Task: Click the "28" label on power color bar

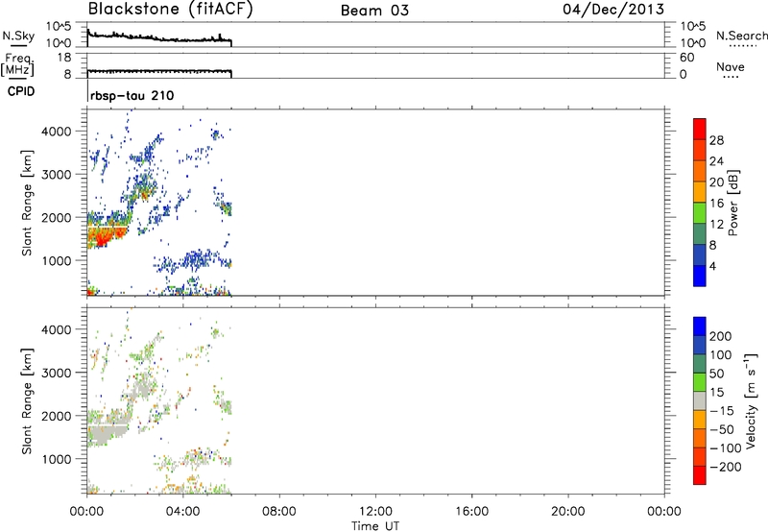Action: [716, 140]
